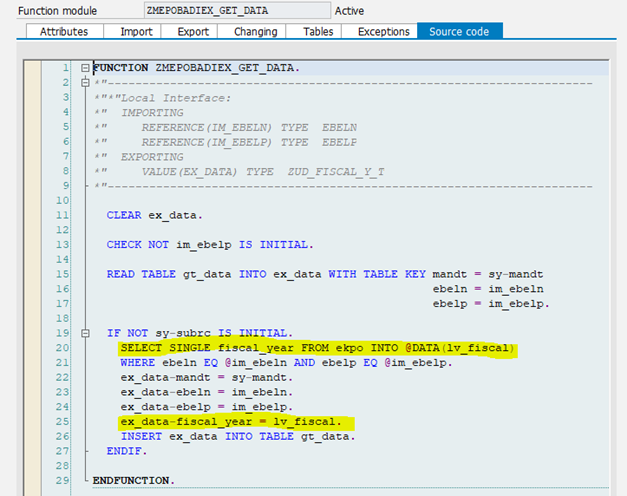The image size is (627, 496).
Task: Click line number 11 in gutter
Action: [62, 215]
